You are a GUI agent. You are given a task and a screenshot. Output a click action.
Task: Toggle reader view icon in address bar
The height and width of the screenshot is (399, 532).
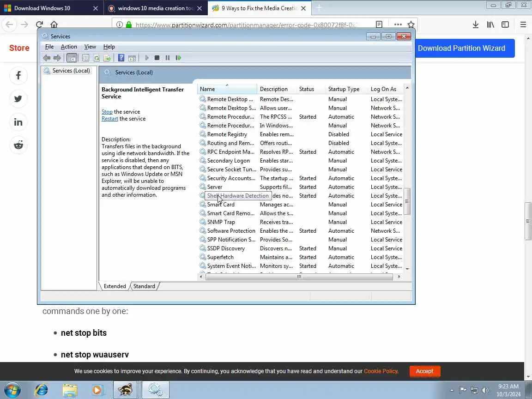point(379,24)
